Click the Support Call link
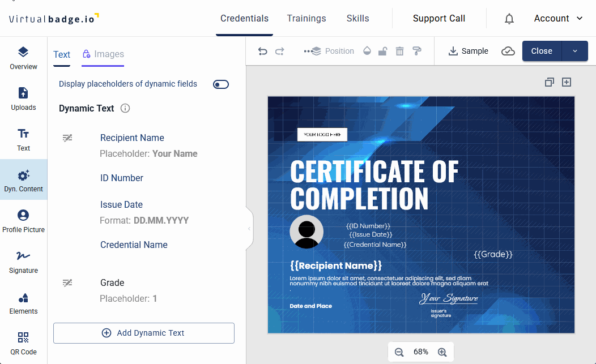596x364 pixels. (439, 18)
